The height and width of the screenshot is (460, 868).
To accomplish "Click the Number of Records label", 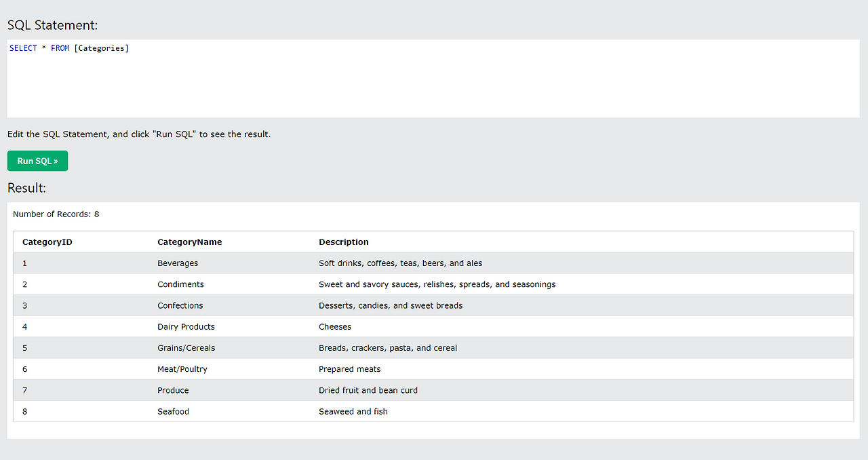I will [x=55, y=214].
